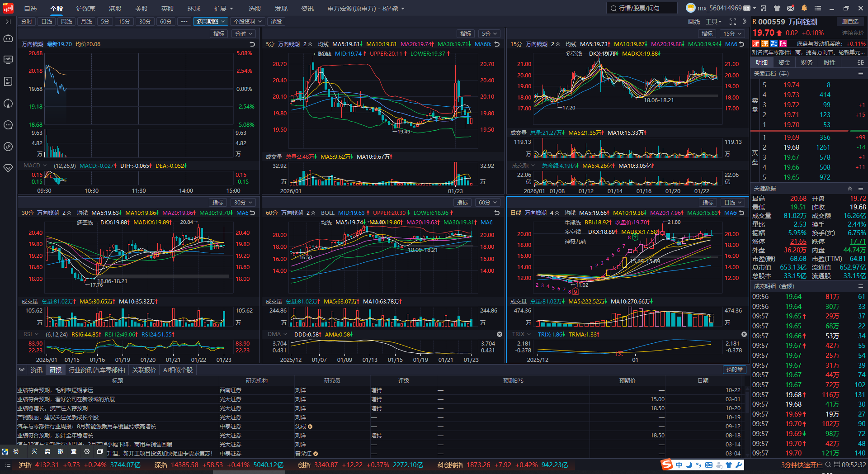868x474 pixels.
Task: Click the 论股堂 button
Action: [x=735, y=370]
